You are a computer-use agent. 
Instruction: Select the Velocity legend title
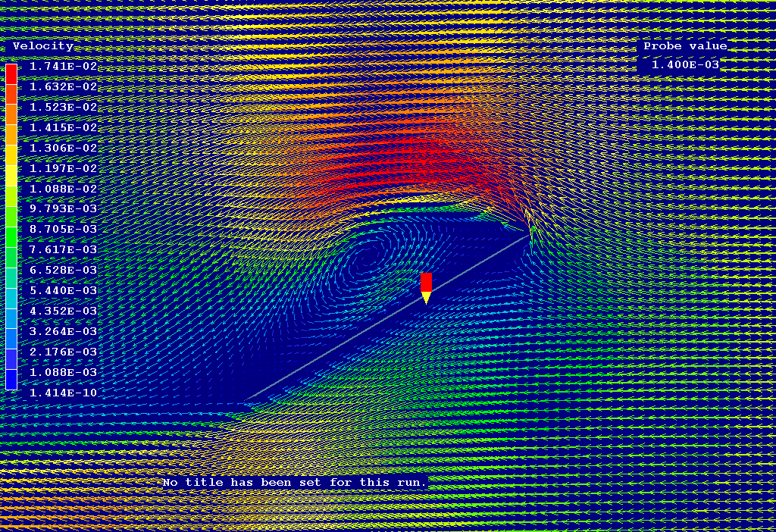click(x=43, y=46)
